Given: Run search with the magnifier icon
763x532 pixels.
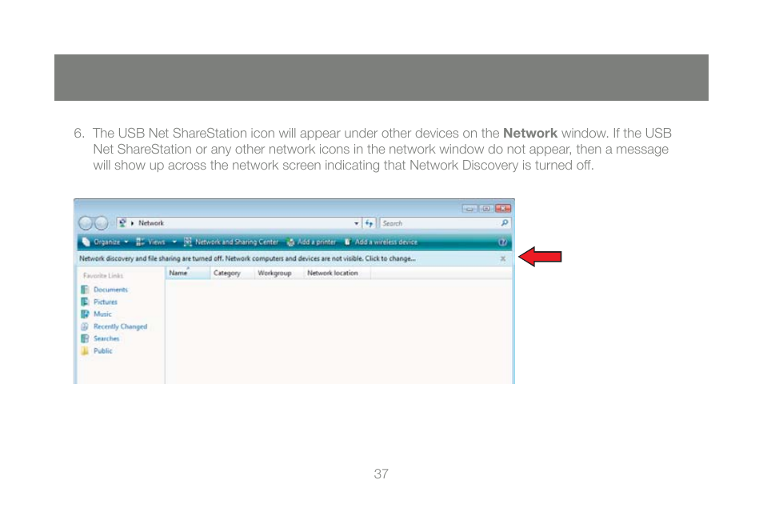Looking at the screenshot, I should tap(505, 223).
